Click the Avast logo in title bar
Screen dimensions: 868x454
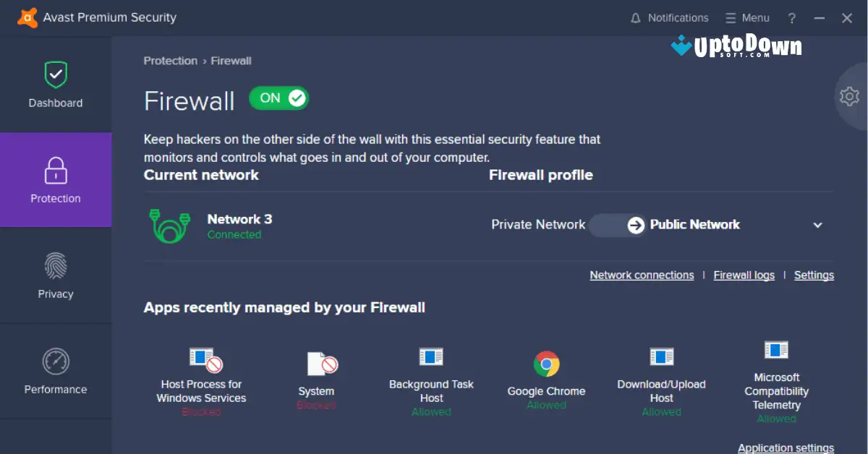[x=29, y=17]
